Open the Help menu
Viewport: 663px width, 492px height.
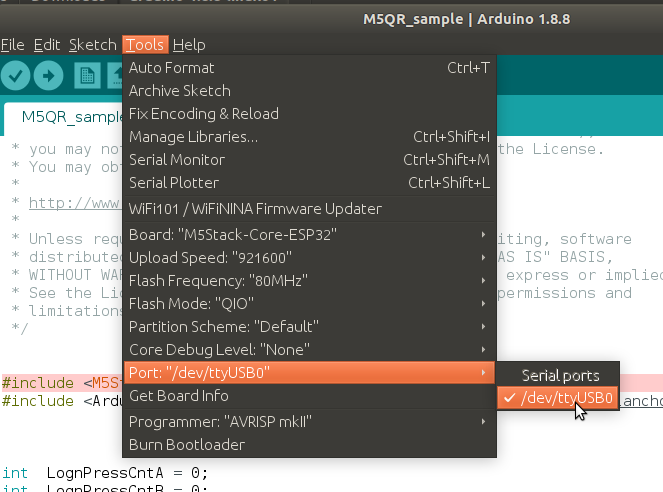(x=189, y=45)
